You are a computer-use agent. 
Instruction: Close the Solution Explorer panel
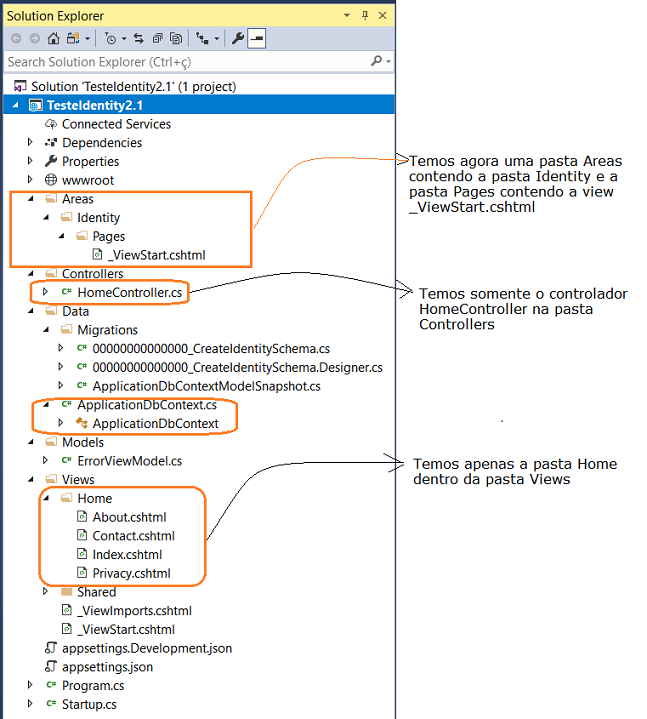pyautogui.click(x=382, y=16)
